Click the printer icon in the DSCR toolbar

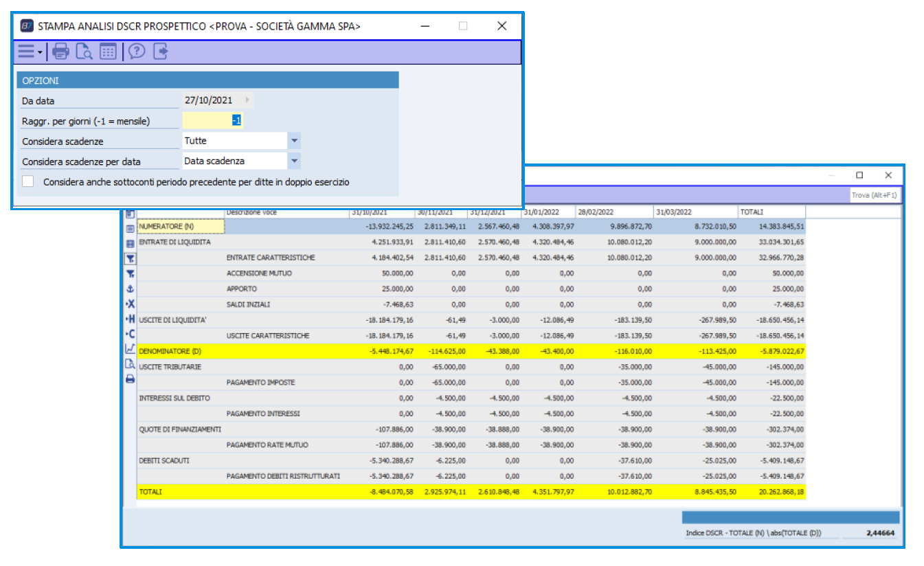(61, 52)
